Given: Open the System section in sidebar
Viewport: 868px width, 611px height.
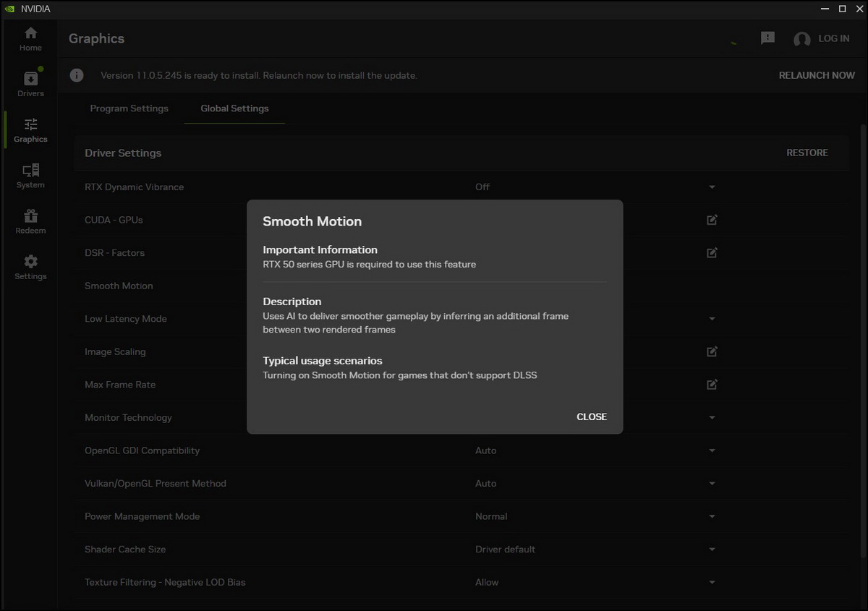Looking at the screenshot, I should pos(30,176).
